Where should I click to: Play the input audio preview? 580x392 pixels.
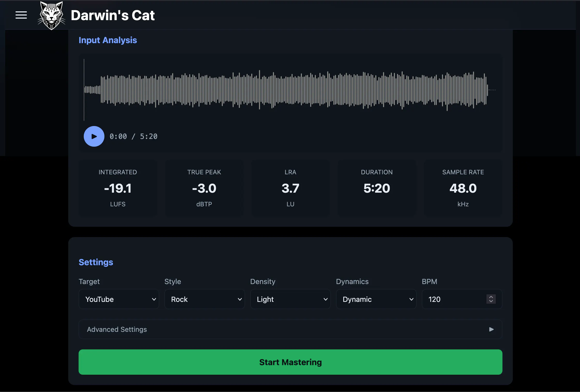tap(94, 136)
